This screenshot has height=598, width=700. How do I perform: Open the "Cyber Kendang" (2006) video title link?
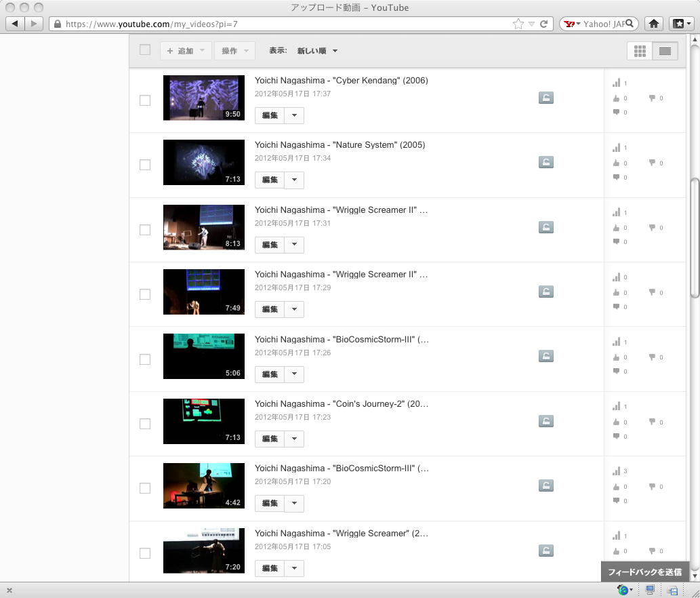341,81
